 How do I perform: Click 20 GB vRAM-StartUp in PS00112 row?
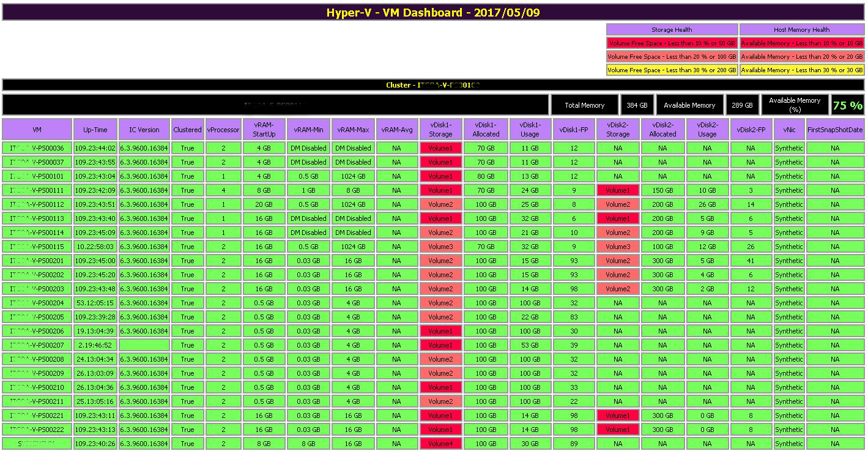[264, 204]
